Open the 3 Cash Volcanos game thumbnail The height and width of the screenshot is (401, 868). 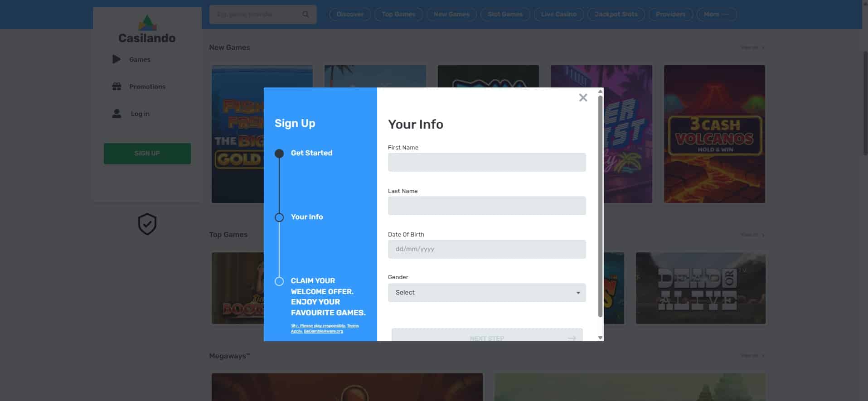(714, 134)
